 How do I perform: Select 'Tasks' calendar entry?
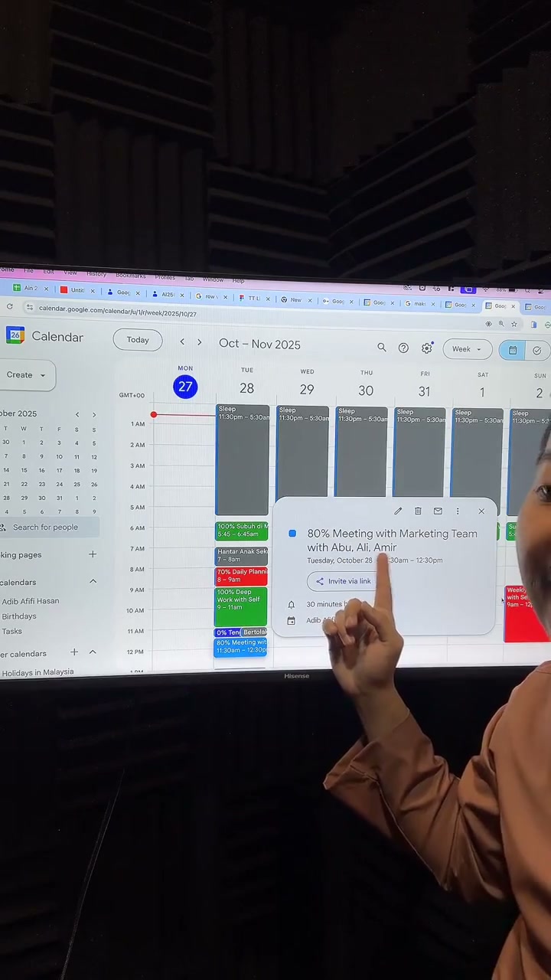[x=11, y=632]
